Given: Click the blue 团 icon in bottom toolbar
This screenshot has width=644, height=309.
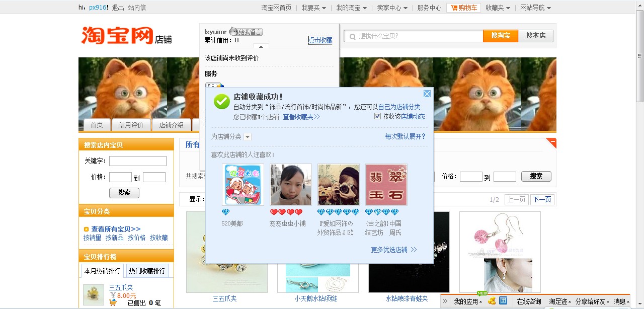Looking at the screenshot, I should pyautogui.click(x=503, y=301).
